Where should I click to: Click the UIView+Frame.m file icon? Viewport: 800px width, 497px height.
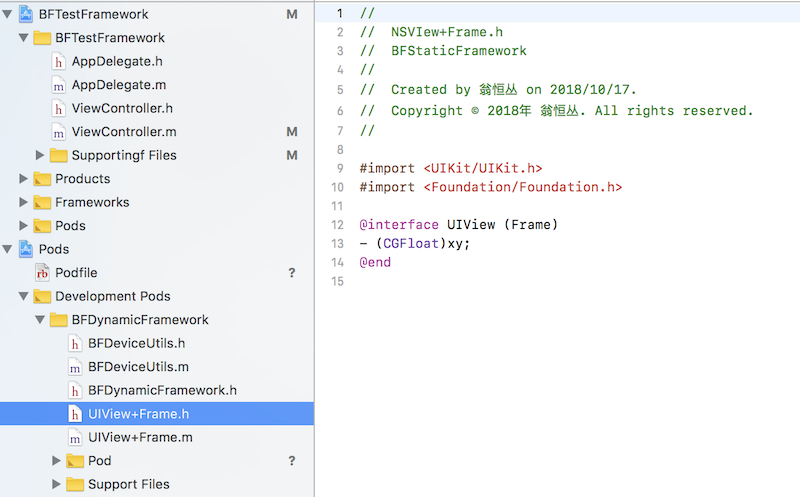[75, 437]
